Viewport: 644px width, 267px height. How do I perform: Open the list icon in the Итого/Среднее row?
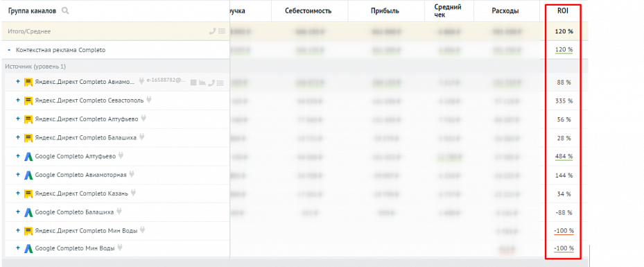pyautogui.click(x=222, y=31)
